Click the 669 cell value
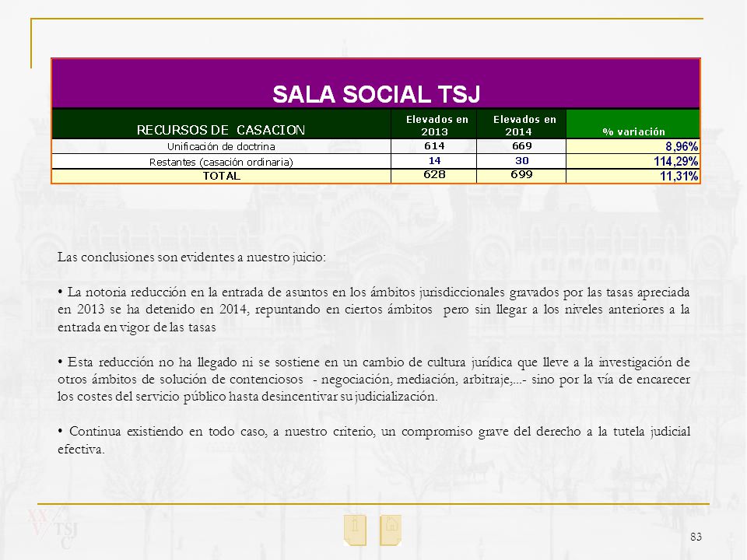 point(521,145)
